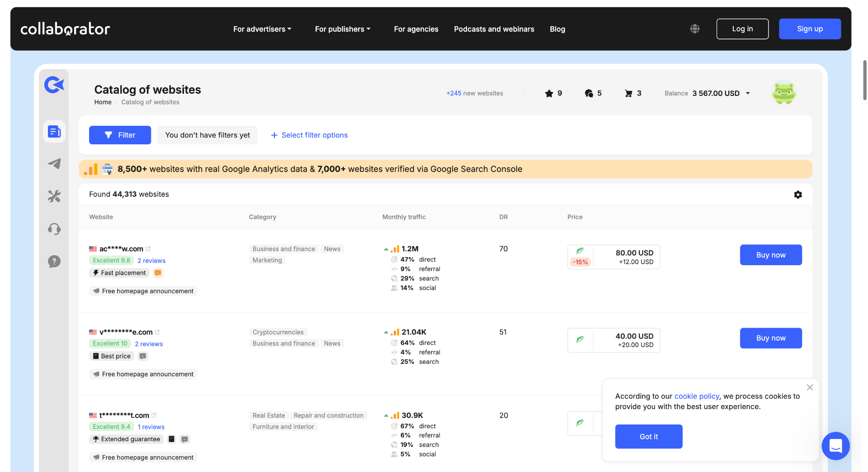Click the Cryptocurrencies category tag
The image size is (868, 472).
(x=278, y=332)
